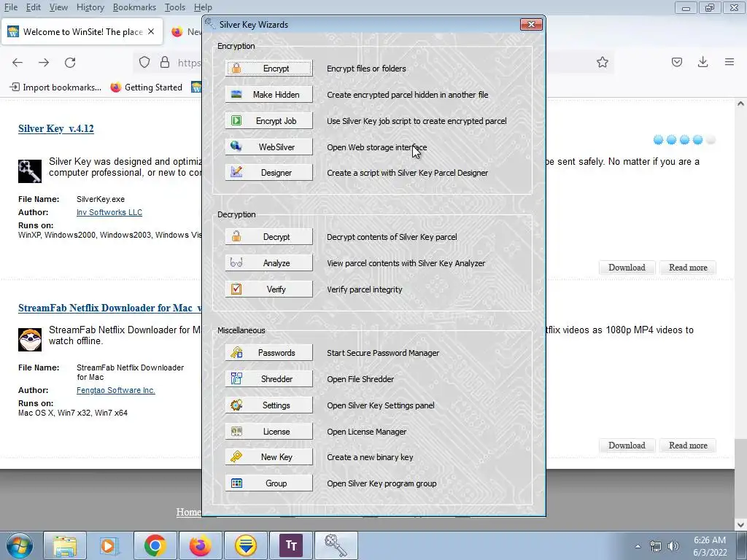Click the yellow download-arrow taskbar icon
747x560 pixels.
click(x=245, y=545)
